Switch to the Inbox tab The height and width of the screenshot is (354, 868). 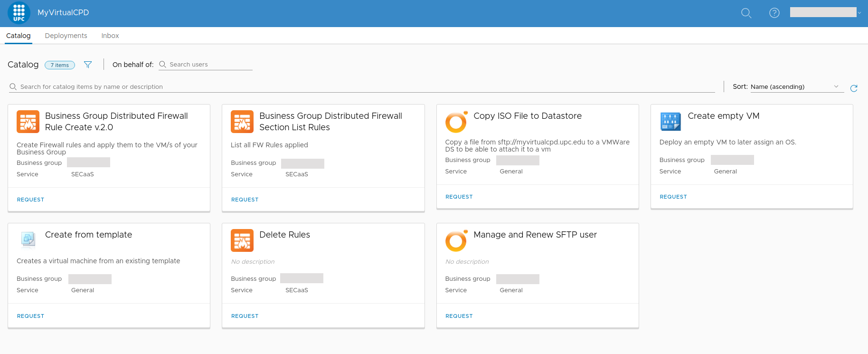110,36
